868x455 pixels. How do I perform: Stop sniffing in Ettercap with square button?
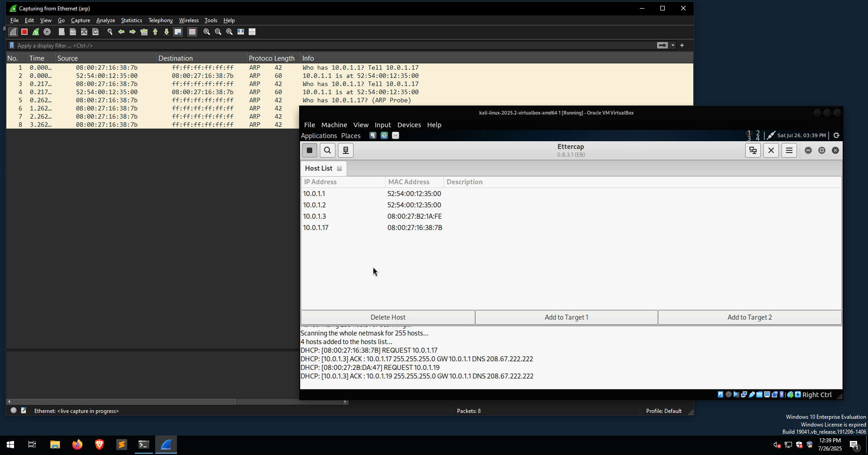pos(310,150)
